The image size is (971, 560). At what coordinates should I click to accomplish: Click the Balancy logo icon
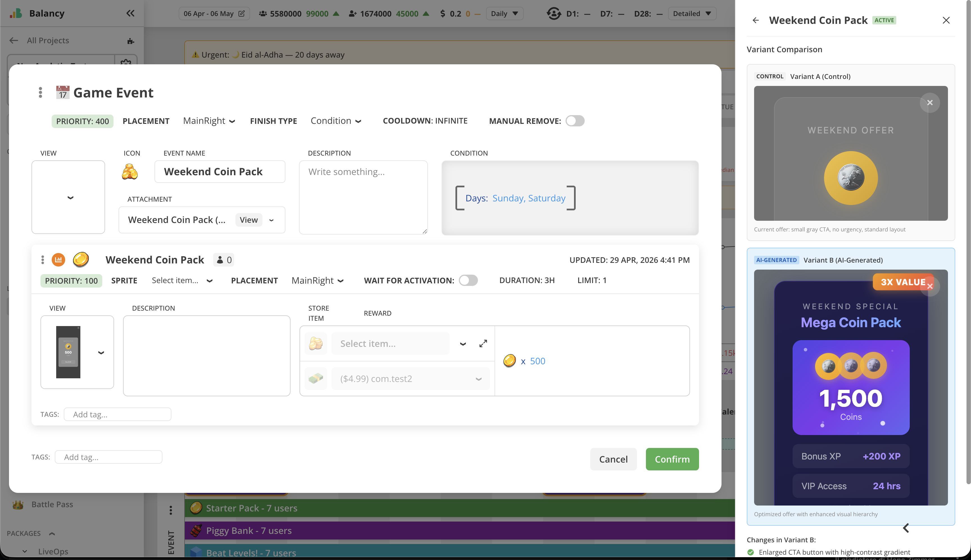pos(16,13)
